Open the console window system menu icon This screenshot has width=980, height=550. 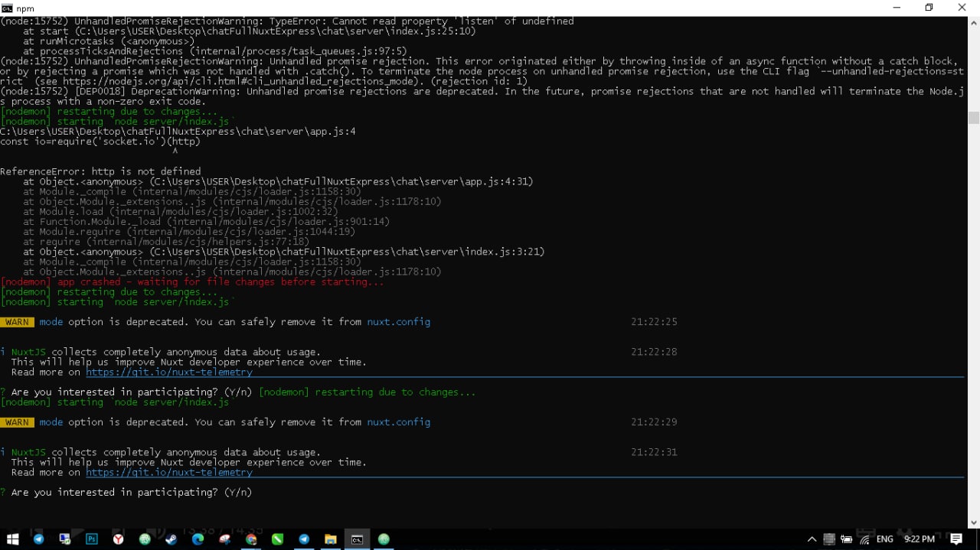click(x=7, y=8)
